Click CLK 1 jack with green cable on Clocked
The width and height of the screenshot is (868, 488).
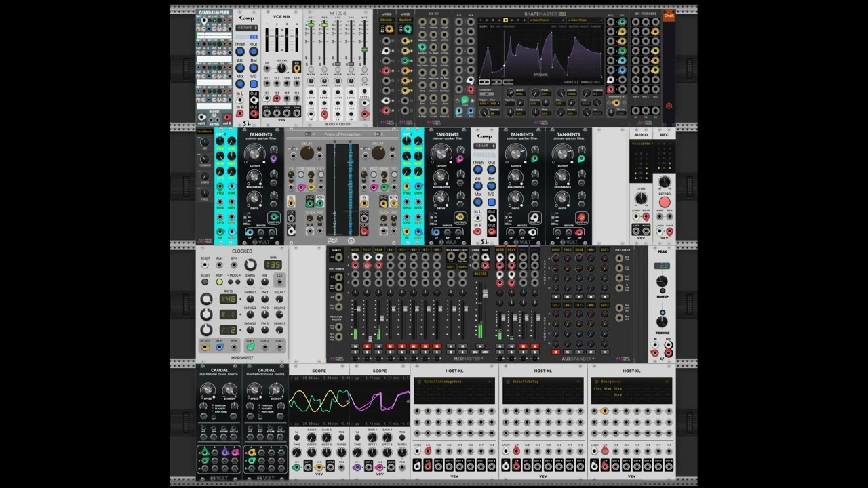click(x=250, y=347)
